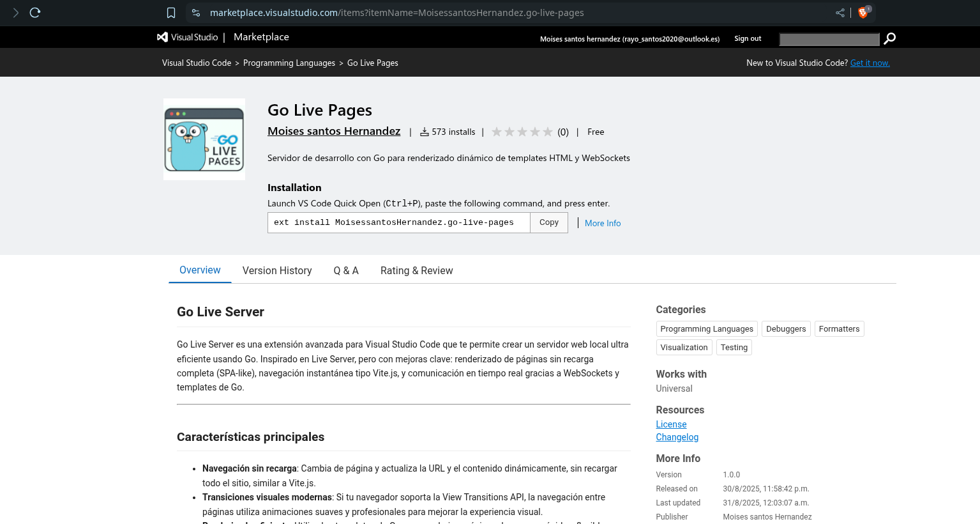Click the Installation heading
The width and height of the screenshot is (980, 524).
(x=294, y=187)
